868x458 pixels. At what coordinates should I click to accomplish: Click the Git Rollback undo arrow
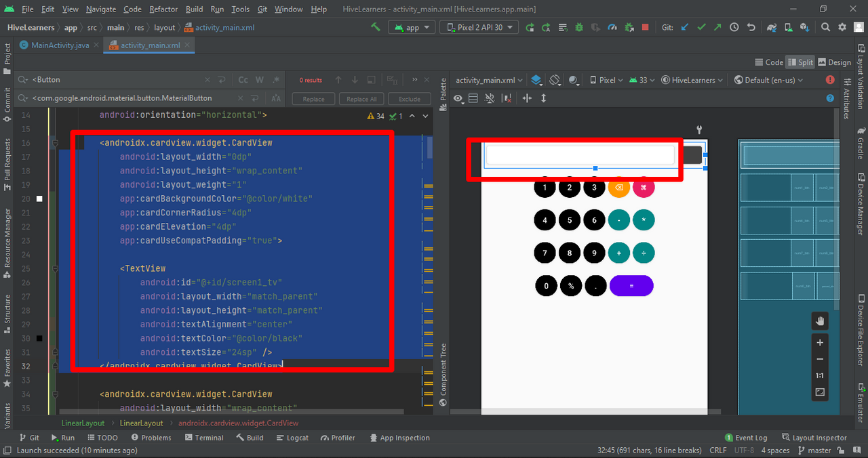(751, 27)
